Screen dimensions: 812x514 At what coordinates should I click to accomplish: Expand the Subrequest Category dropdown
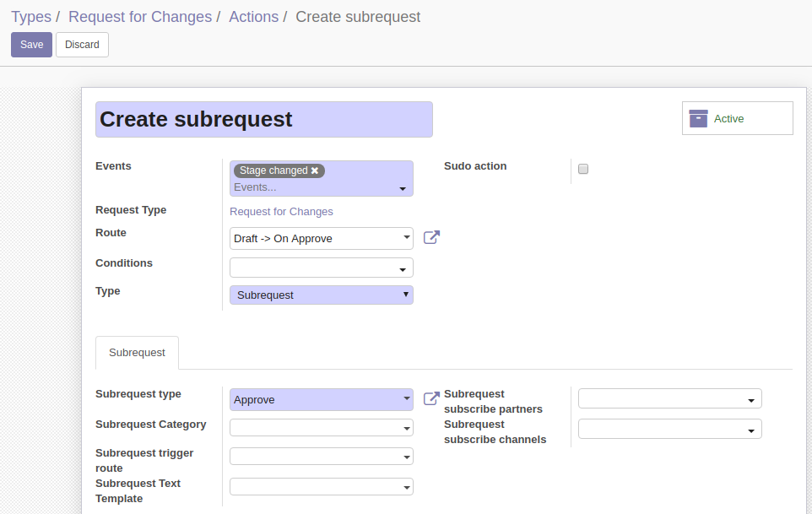(321, 428)
